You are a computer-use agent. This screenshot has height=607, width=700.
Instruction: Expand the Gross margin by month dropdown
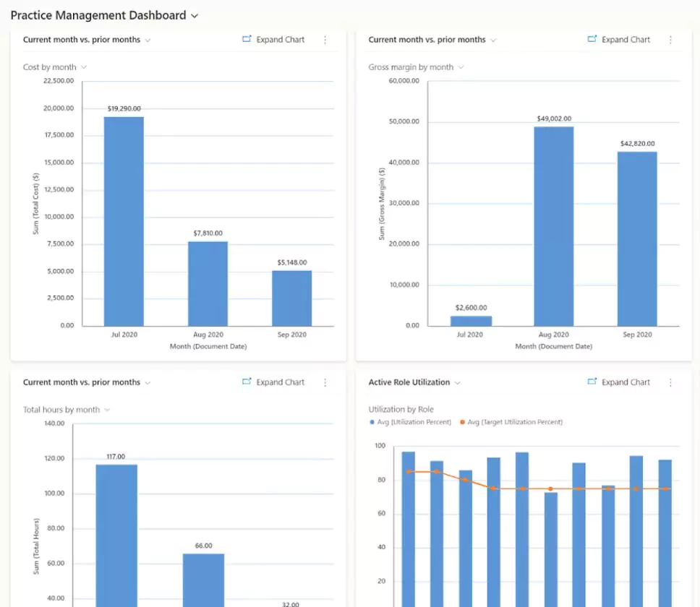pos(461,67)
